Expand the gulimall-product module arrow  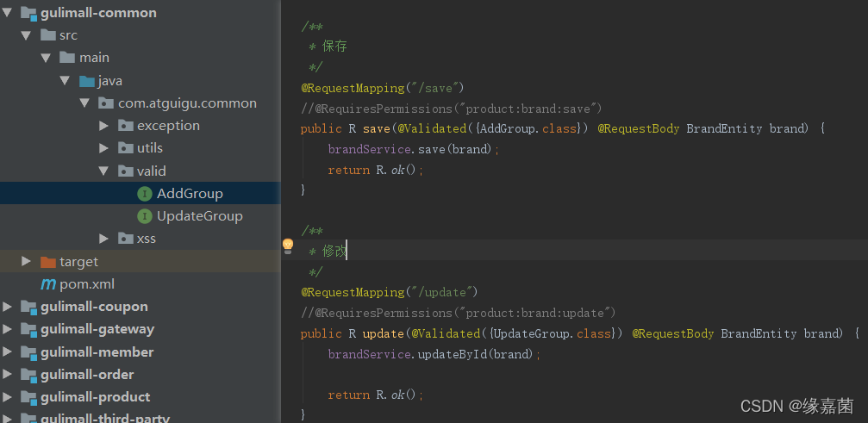click(x=7, y=397)
